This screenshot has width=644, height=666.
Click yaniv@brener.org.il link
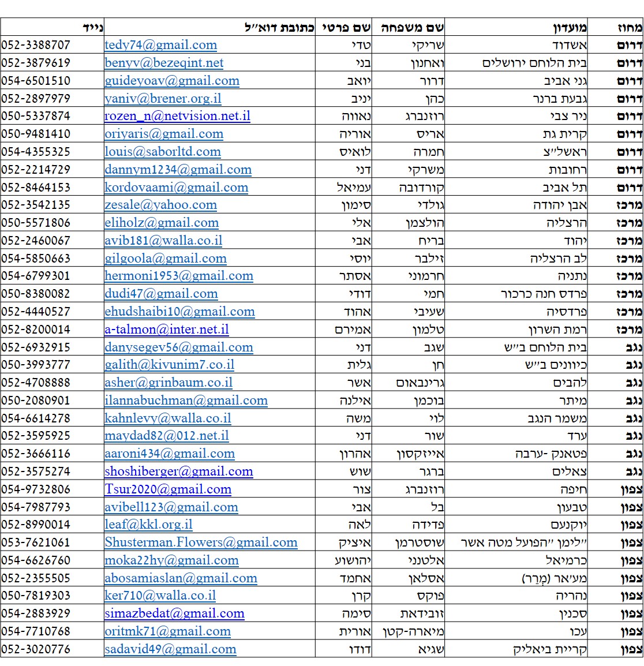tap(163, 99)
